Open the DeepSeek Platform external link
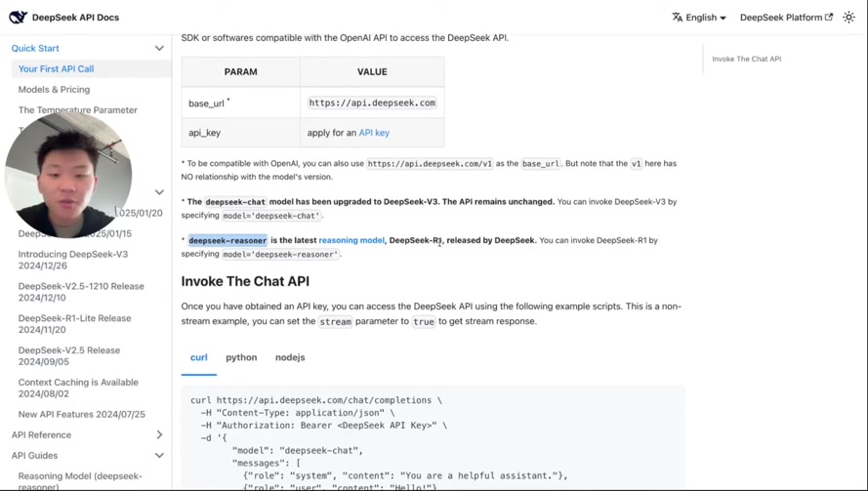The width and height of the screenshot is (868, 491). click(786, 18)
